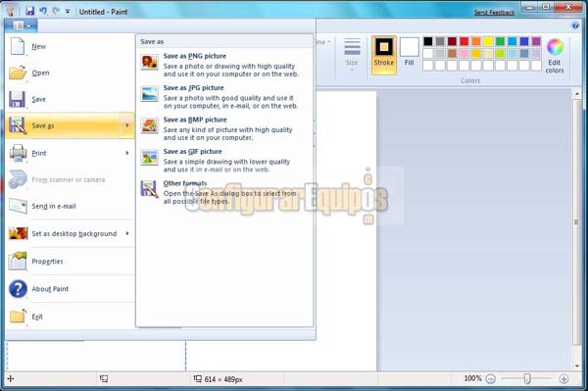Select Save as PNG picture
588x391 pixels.
click(224, 65)
